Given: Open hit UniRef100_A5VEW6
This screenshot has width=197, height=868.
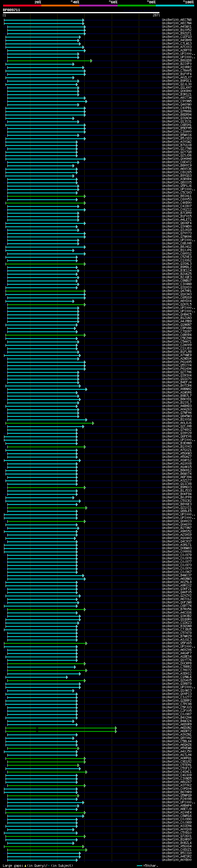Looking at the screenshot, I should [x=177, y=748].
